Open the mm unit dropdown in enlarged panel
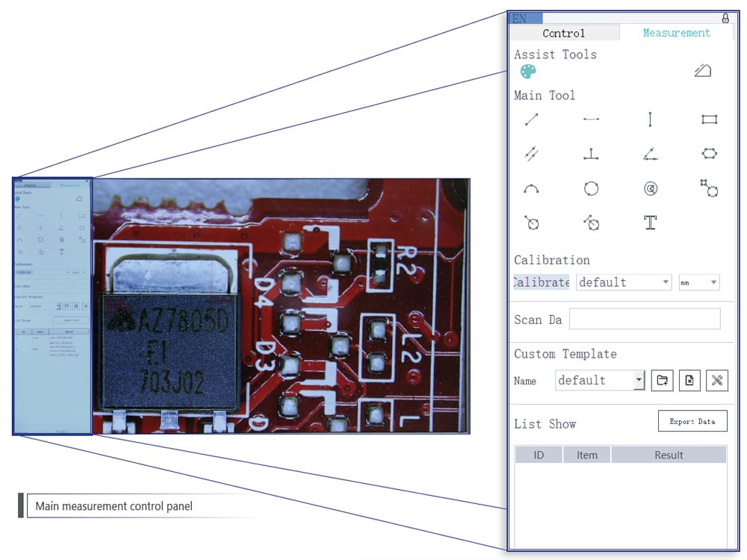This screenshot has width=747, height=560. coord(699,282)
